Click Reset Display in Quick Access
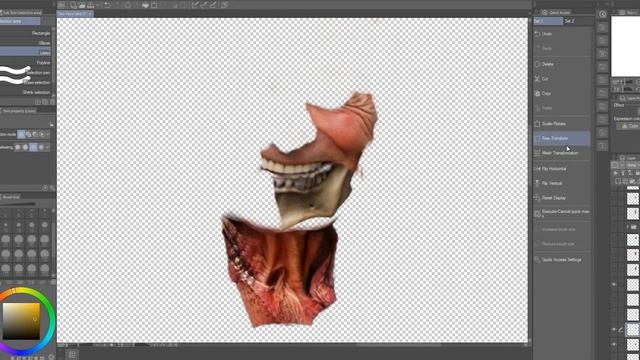 [x=562, y=198]
